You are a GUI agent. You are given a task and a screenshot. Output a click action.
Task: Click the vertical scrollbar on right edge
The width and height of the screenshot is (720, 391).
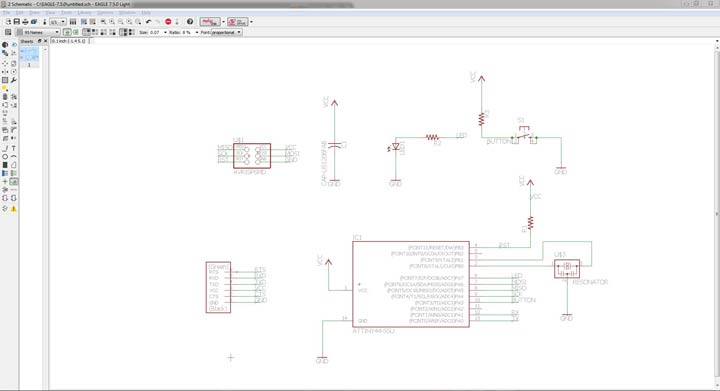717,214
